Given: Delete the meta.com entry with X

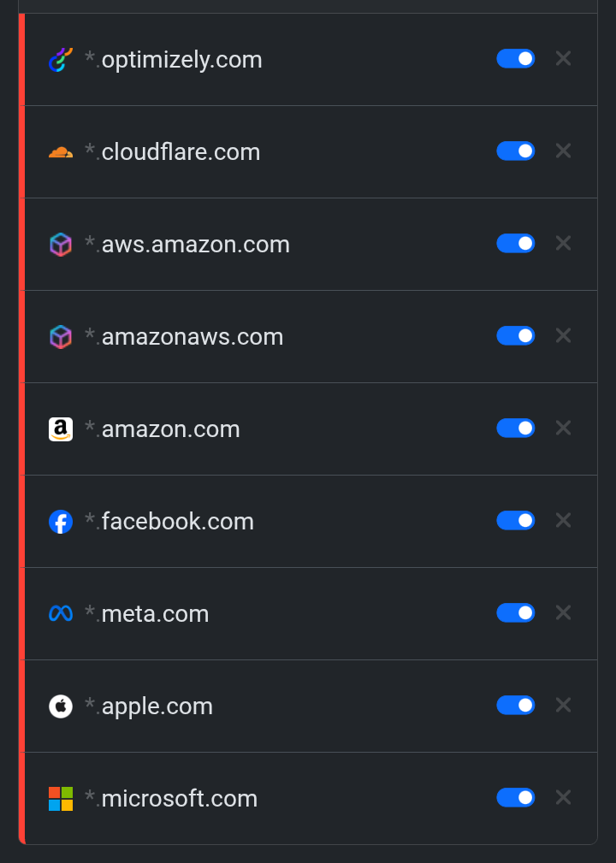Looking at the screenshot, I should (563, 612).
